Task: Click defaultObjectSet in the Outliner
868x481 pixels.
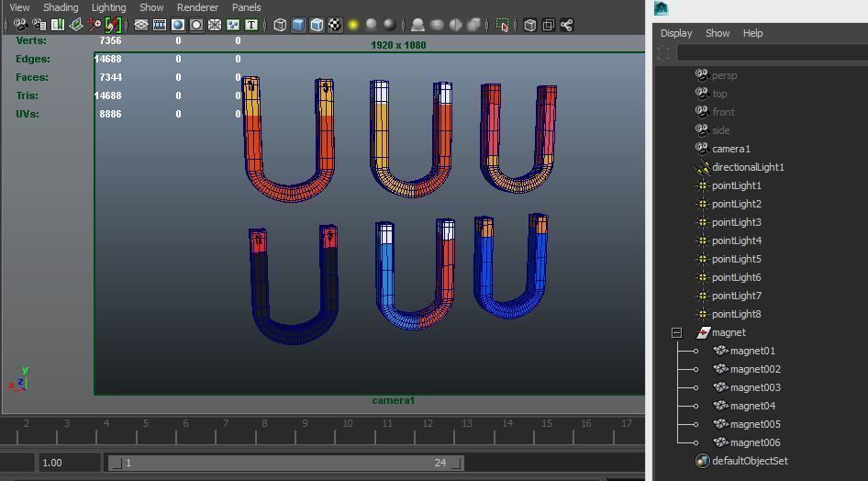Action: [749, 461]
